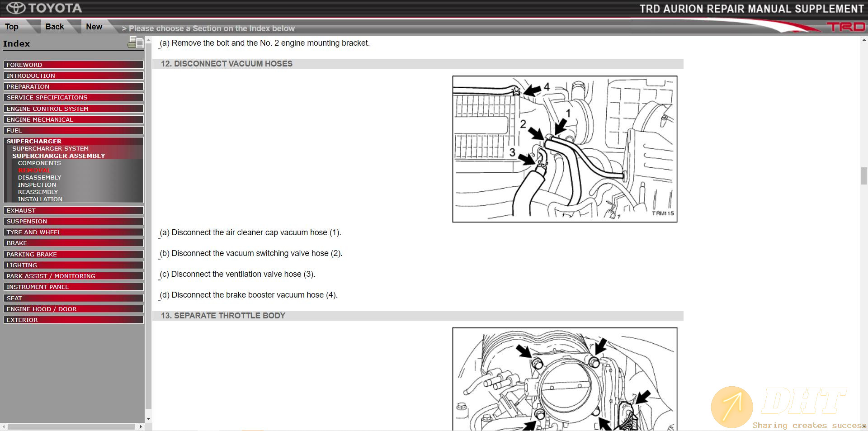Image resolution: width=868 pixels, height=431 pixels.
Task: Open the FOREWORD section
Action: (x=74, y=65)
